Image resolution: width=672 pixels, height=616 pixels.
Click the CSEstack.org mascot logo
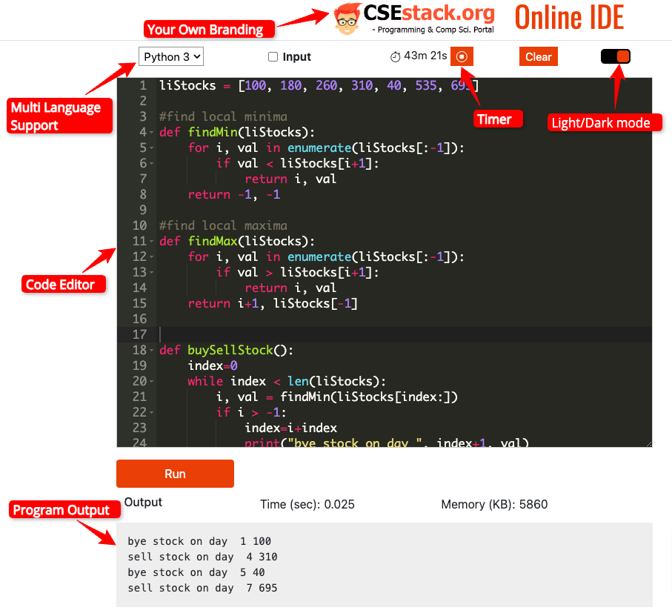click(347, 19)
